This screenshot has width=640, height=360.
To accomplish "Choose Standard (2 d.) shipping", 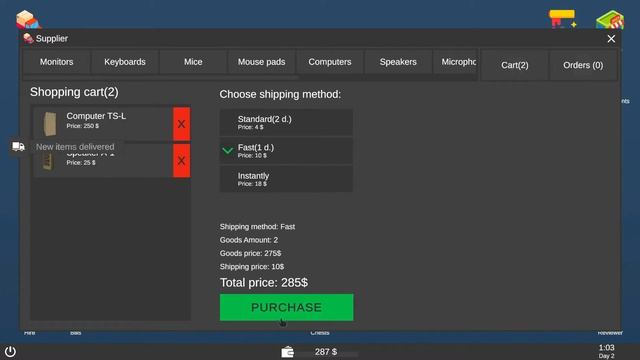I will click(286, 122).
